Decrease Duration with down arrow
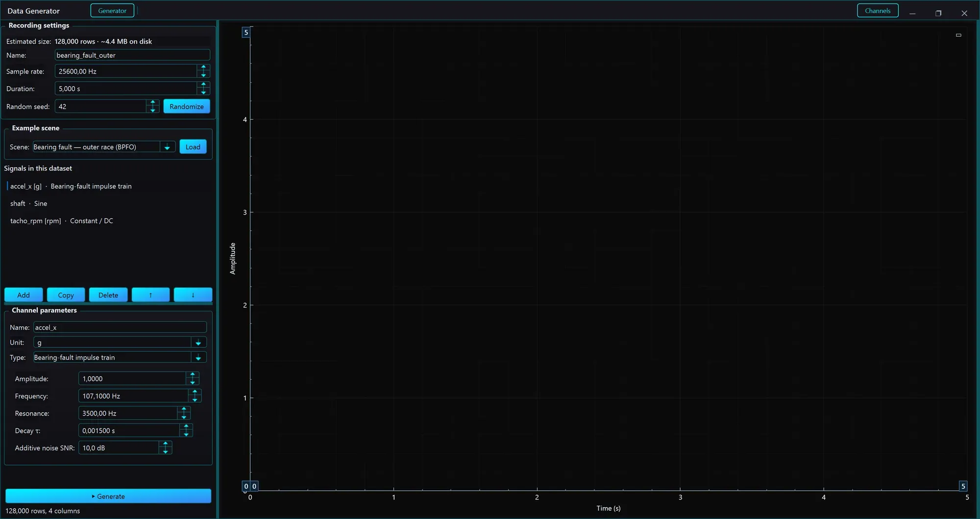 pyautogui.click(x=203, y=92)
